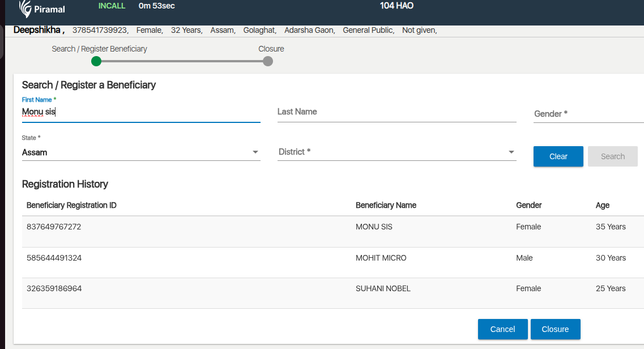Click the blue Closure button
This screenshot has width=644, height=349.
[555, 329]
